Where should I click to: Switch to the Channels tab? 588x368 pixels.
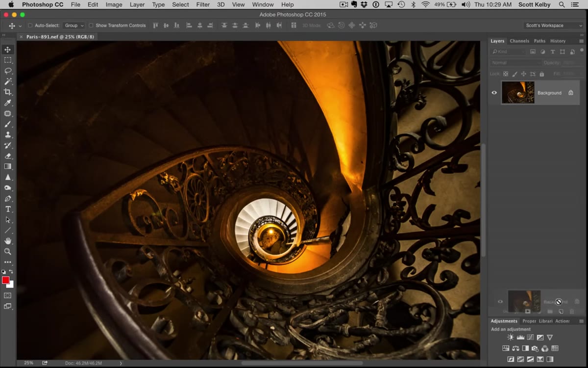pos(519,41)
